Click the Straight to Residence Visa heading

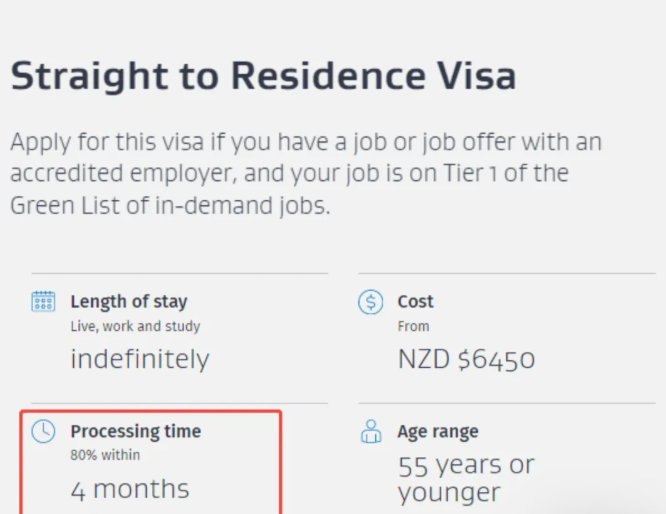coord(263,76)
